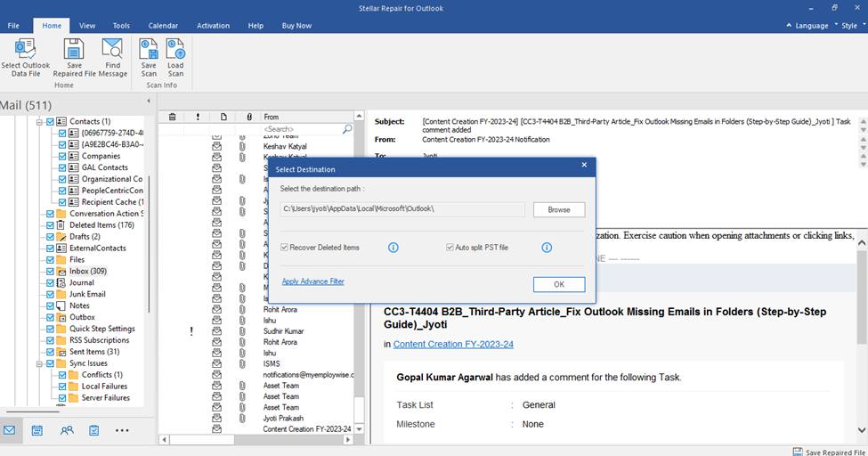The width and height of the screenshot is (868, 456).
Task: Click the destination path input field
Action: coord(402,209)
